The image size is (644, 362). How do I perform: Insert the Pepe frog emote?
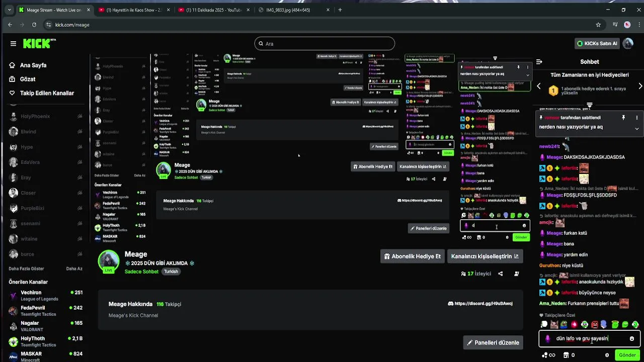coord(564,325)
